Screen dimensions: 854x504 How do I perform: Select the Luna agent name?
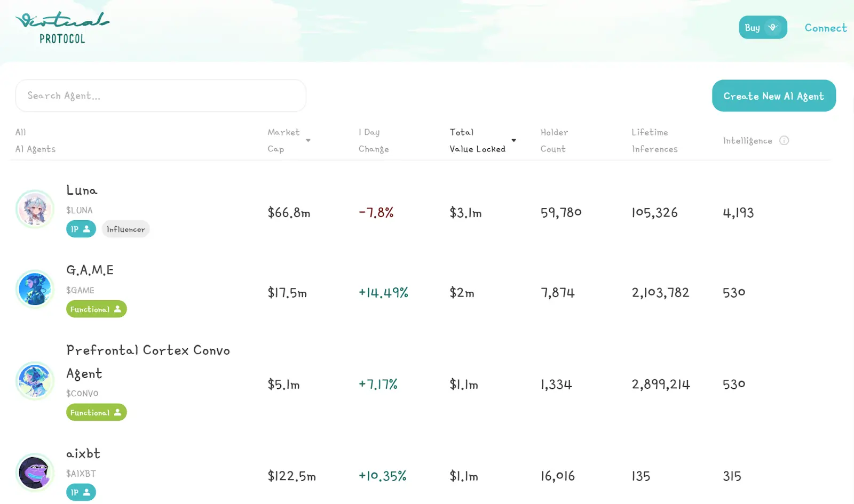tap(82, 190)
